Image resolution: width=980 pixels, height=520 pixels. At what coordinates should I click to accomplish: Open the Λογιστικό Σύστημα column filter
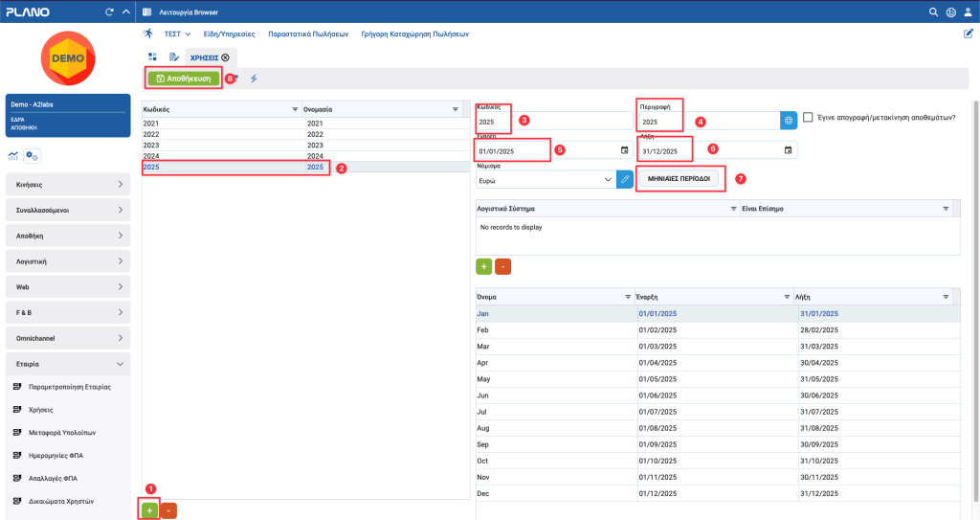pyautogui.click(x=734, y=209)
